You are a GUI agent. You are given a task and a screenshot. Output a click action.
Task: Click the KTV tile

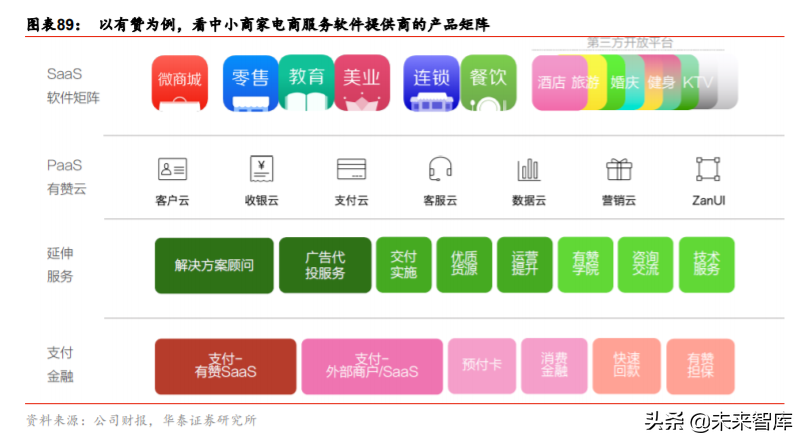[698, 83]
